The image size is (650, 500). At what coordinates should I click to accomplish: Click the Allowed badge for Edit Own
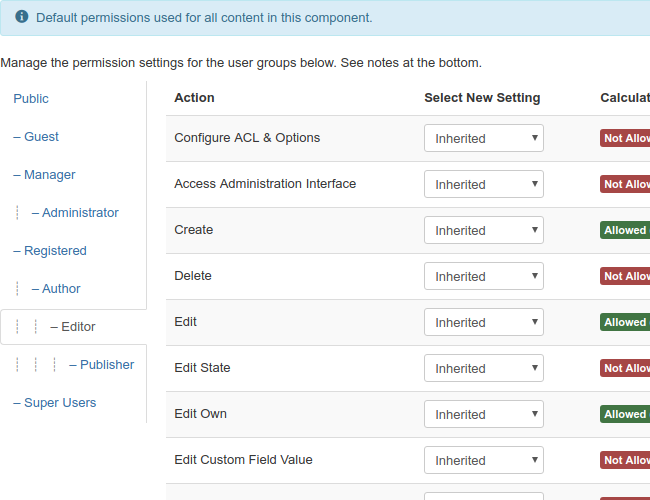625,414
